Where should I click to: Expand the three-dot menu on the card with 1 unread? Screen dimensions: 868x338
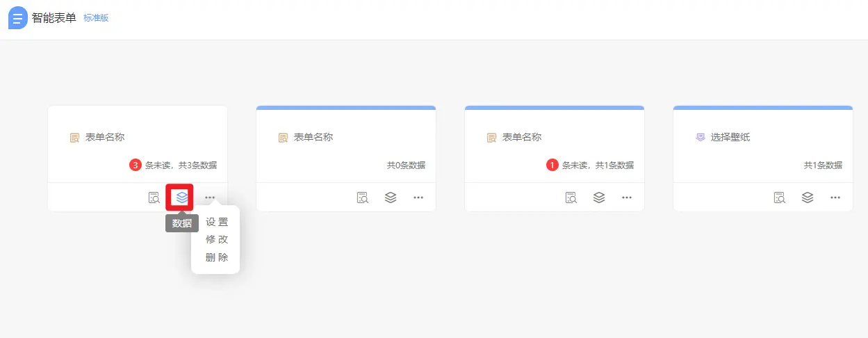pos(627,198)
